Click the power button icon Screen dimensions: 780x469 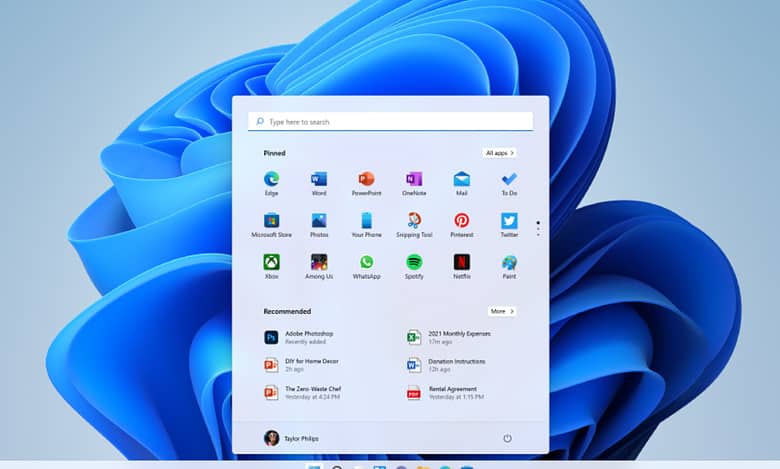click(507, 438)
